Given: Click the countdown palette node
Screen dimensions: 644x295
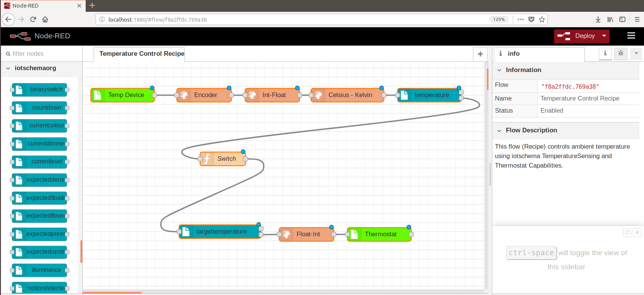Looking at the screenshot, I should point(39,108).
